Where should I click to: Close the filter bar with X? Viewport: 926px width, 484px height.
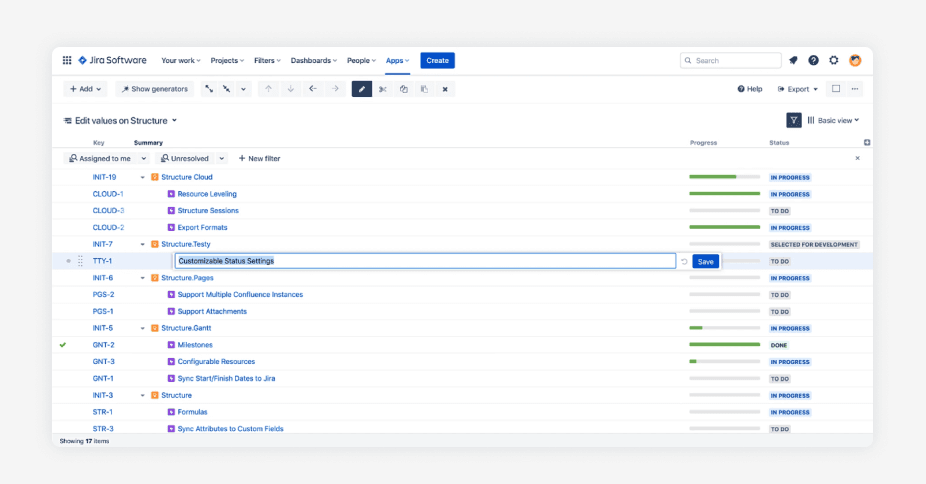point(857,158)
